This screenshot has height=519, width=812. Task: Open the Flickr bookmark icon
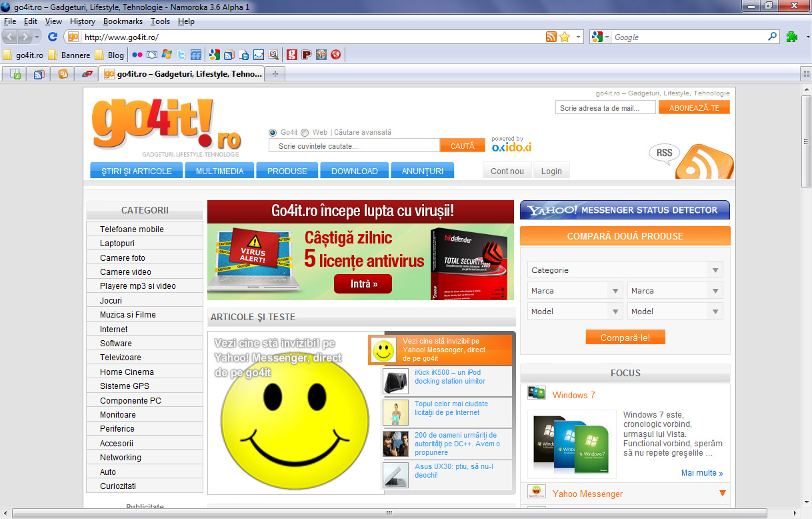pyautogui.click(x=137, y=55)
